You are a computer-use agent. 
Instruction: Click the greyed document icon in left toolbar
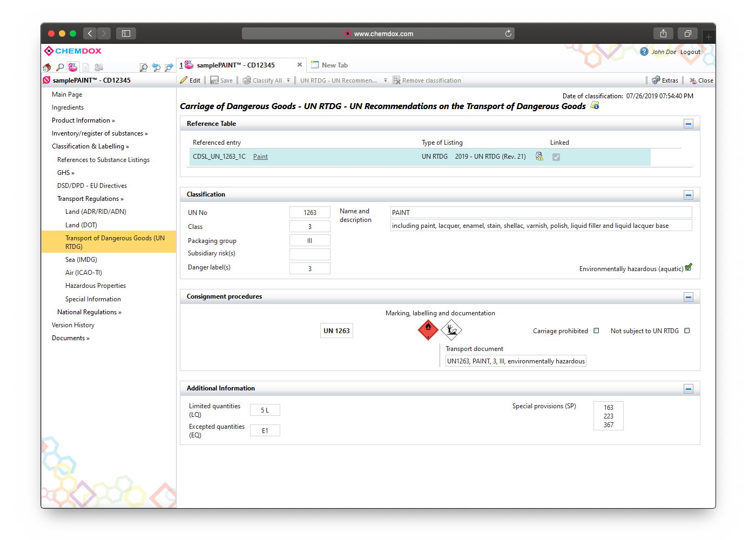[86, 67]
